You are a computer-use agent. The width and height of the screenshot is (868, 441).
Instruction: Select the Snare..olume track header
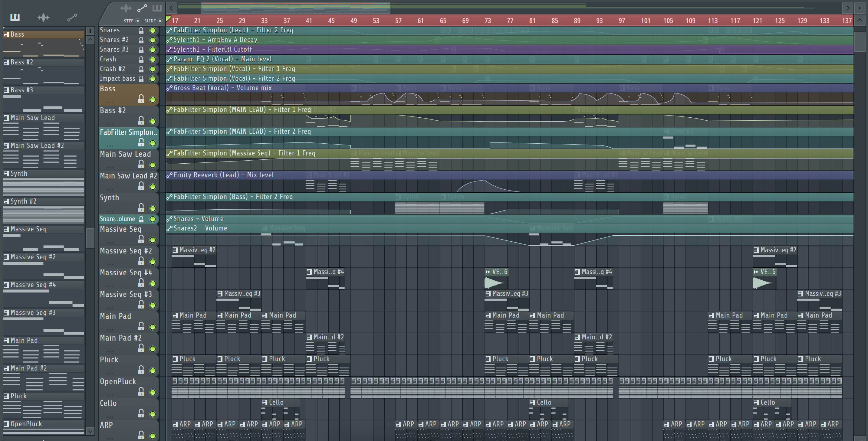(128, 219)
